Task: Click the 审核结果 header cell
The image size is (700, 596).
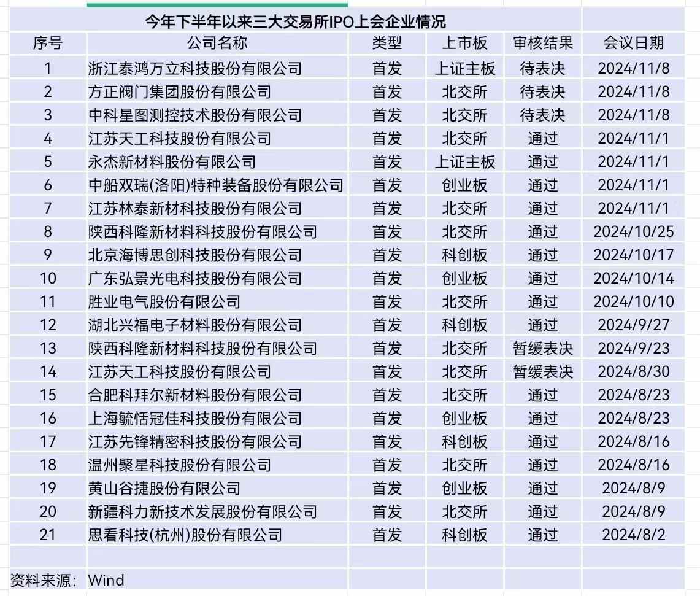Action: 543,44
